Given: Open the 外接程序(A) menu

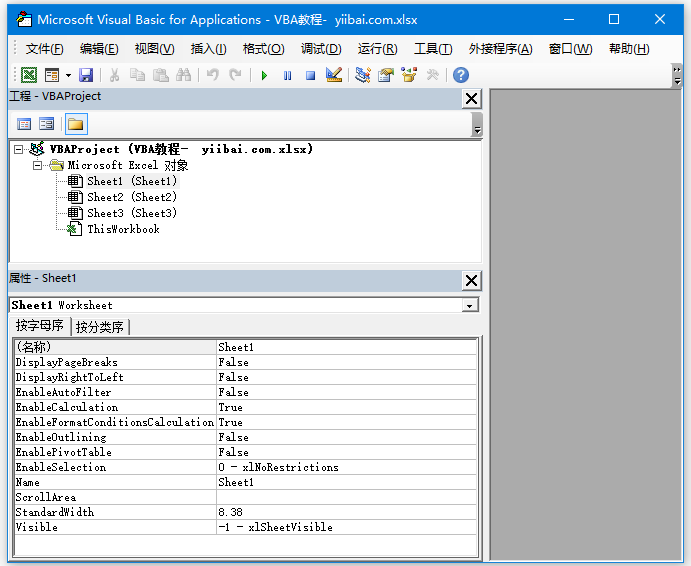Looking at the screenshot, I should click(x=501, y=49).
